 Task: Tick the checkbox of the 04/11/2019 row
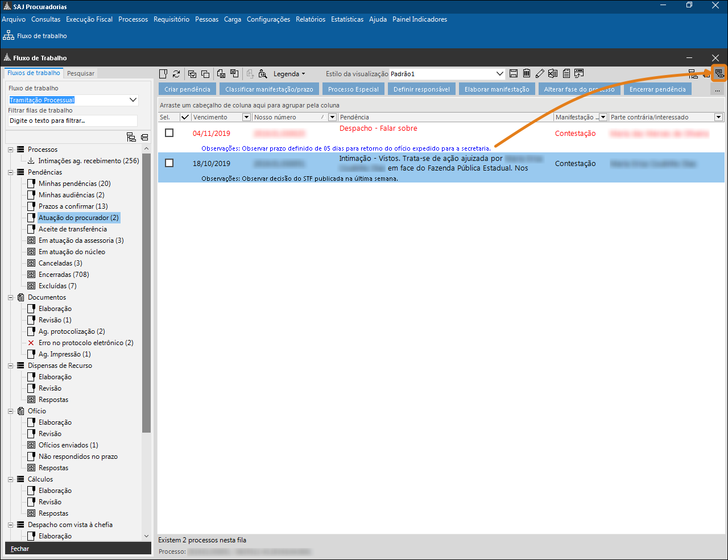[169, 132]
